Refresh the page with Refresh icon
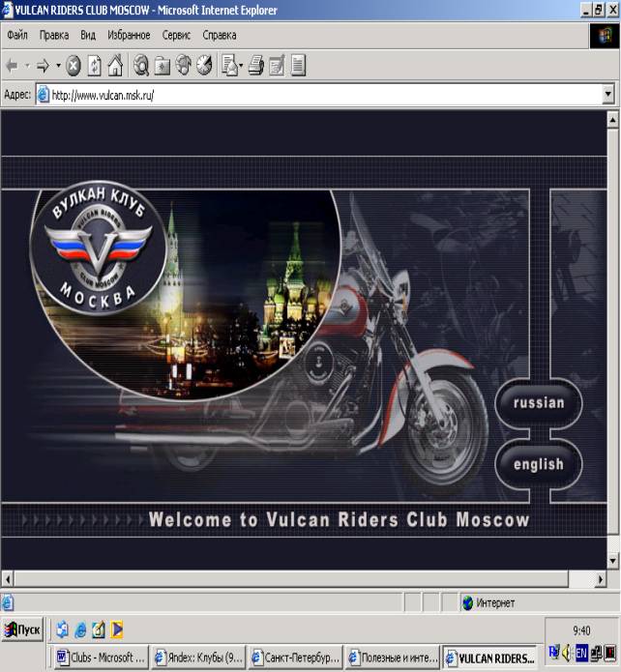Viewport: 621px width, 672px height. [95, 66]
